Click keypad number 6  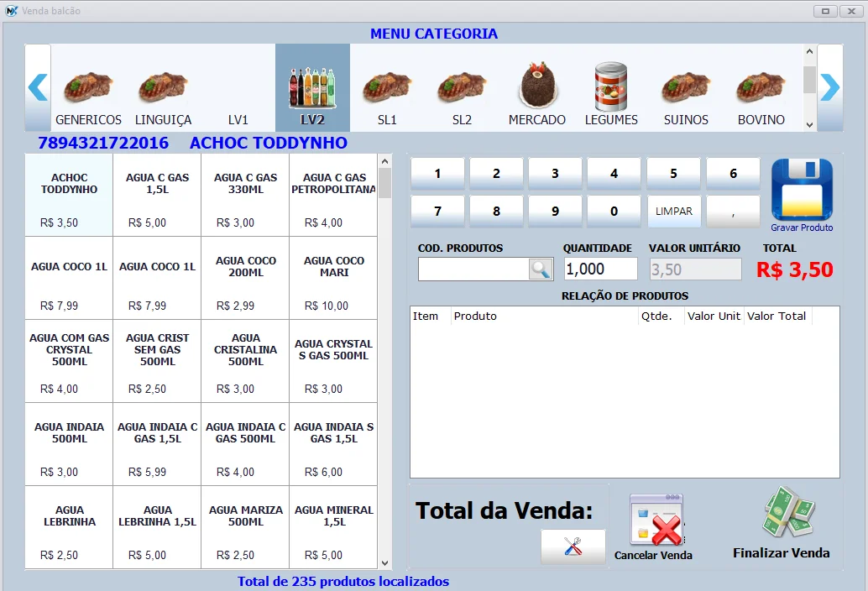click(734, 174)
